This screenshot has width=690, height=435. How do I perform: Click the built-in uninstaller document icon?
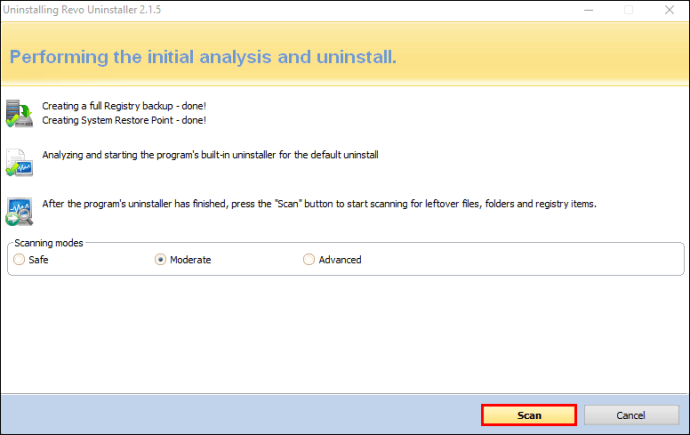click(19, 162)
